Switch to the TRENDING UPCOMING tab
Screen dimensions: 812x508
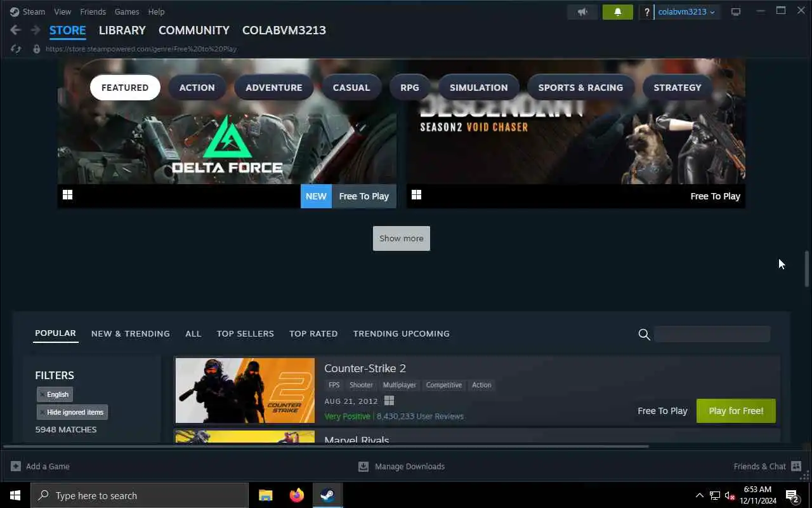tap(401, 333)
